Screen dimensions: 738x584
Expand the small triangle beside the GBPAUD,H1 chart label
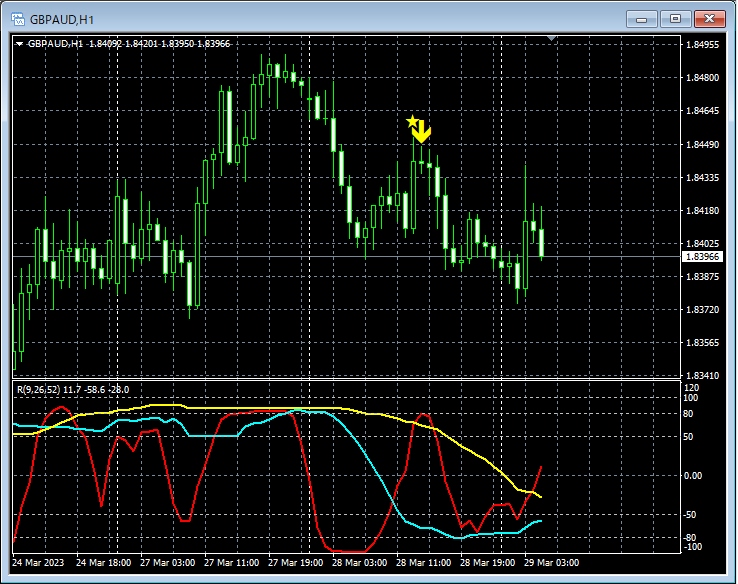point(19,44)
